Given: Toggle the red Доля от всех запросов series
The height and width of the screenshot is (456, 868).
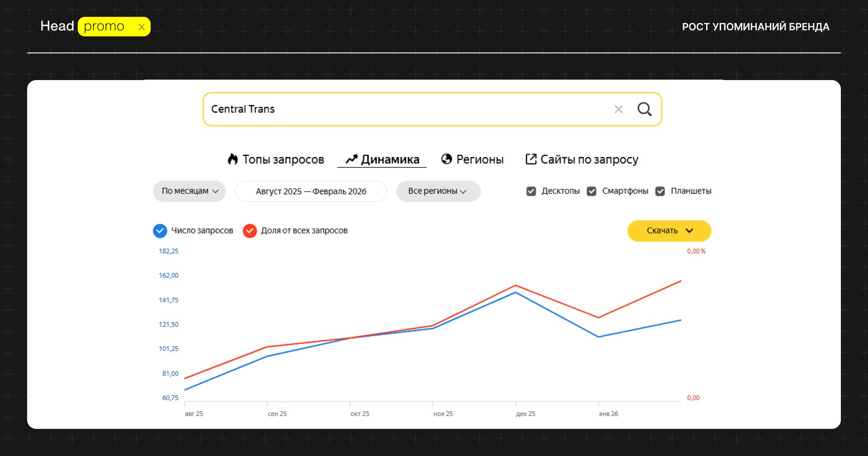Looking at the screenshot, I should [x=250, y=231].
